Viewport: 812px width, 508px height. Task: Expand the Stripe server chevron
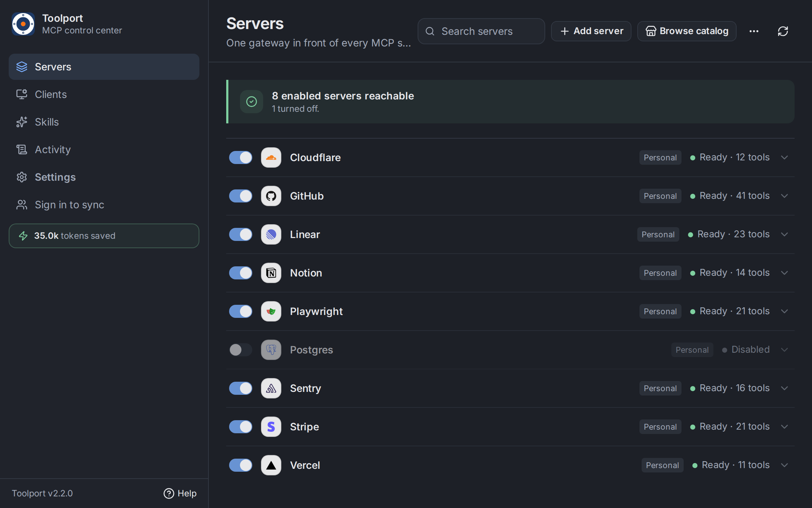click(784, 427)
